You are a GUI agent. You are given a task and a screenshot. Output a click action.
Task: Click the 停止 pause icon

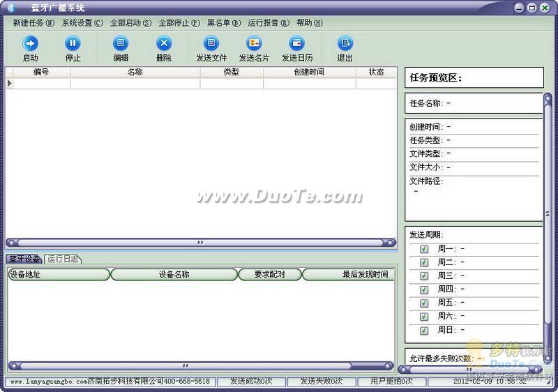coord(73,43)
